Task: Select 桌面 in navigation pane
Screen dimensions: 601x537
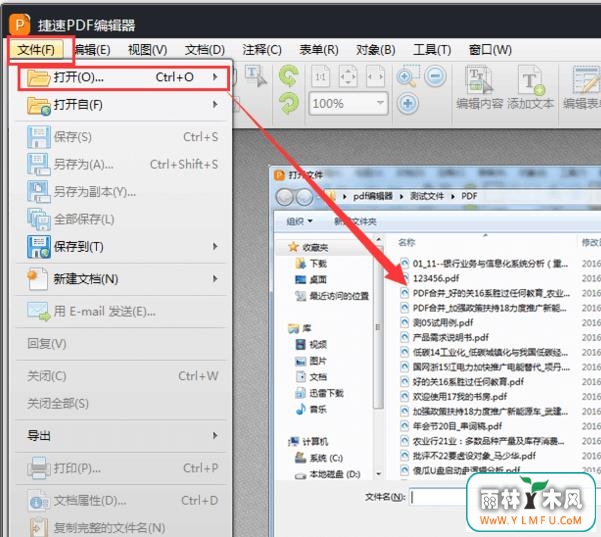Action: click(x=311, y=279)
